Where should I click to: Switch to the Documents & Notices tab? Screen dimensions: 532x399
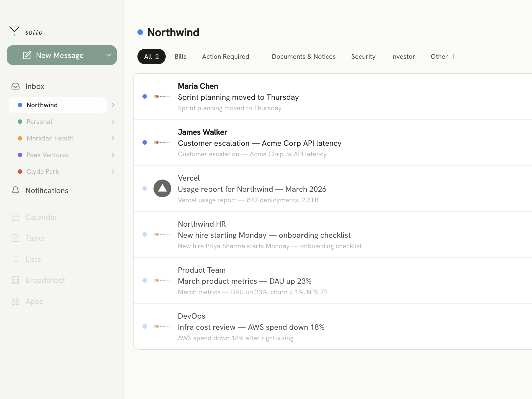click(304, 56)
